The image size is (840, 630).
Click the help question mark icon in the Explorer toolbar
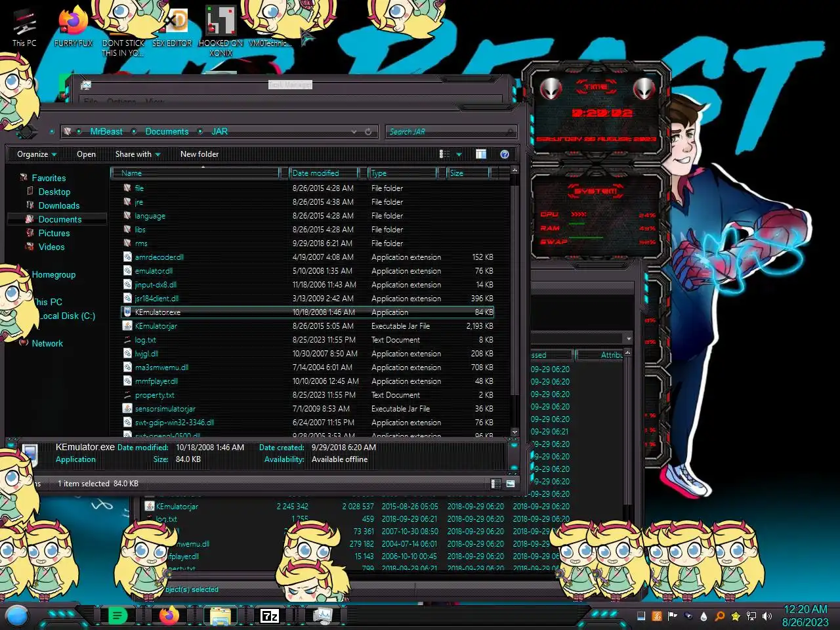(505, 154)
